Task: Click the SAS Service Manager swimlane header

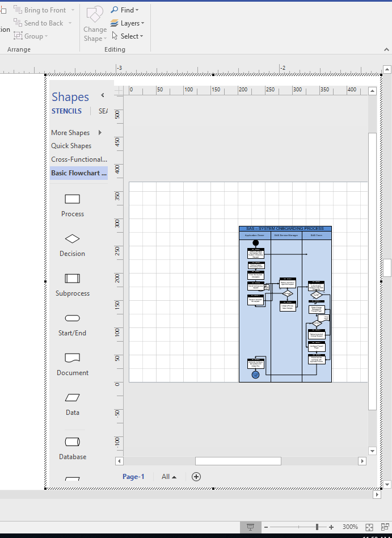Action: click(286, 236)
